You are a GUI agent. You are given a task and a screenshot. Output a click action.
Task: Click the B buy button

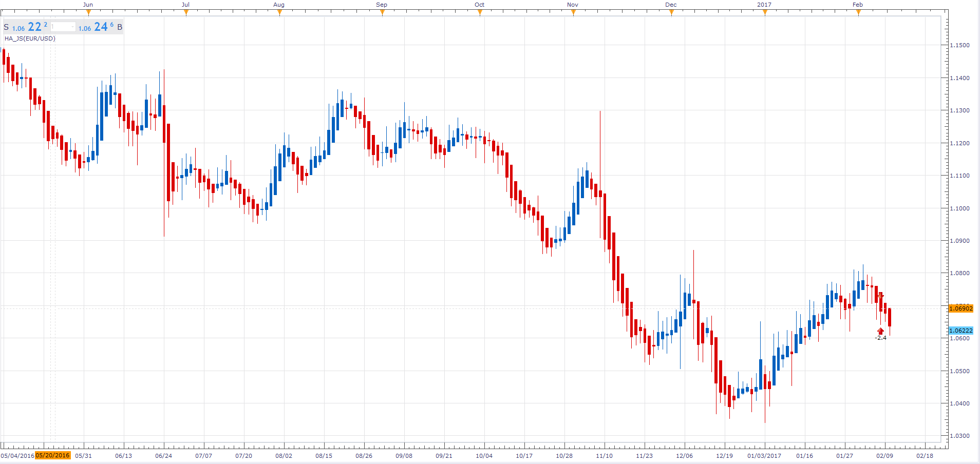click(120, 27)
